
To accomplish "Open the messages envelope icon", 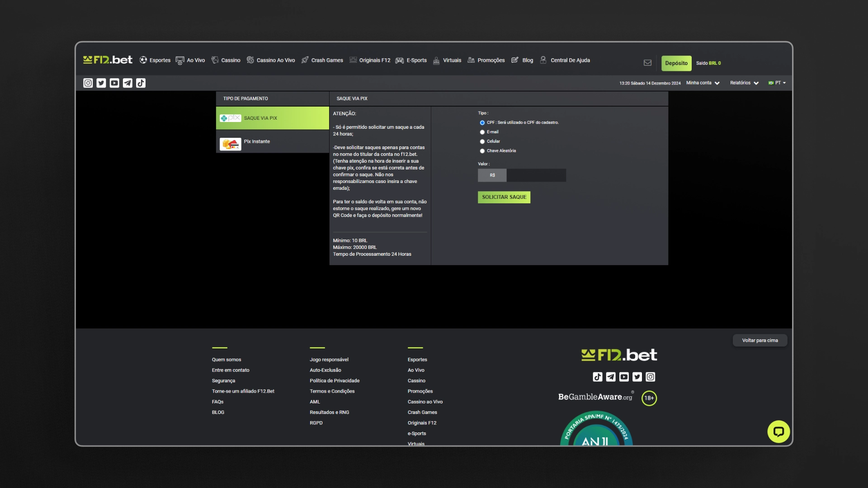I will pyautogui.click(x=647, y=63).
